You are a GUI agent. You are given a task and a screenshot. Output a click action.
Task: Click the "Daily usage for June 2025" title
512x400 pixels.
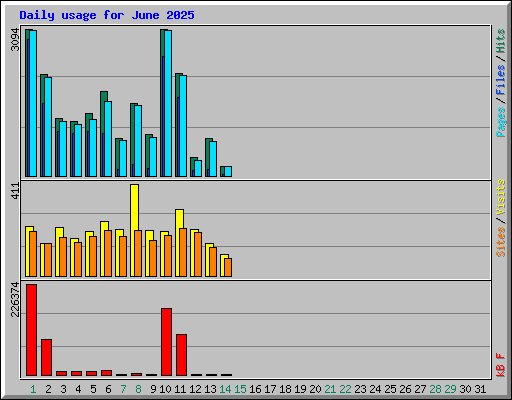point(107,15)
